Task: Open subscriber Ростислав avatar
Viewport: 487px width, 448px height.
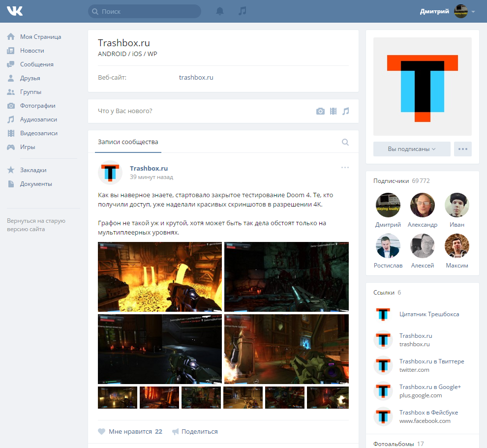Action: point(388,246)
